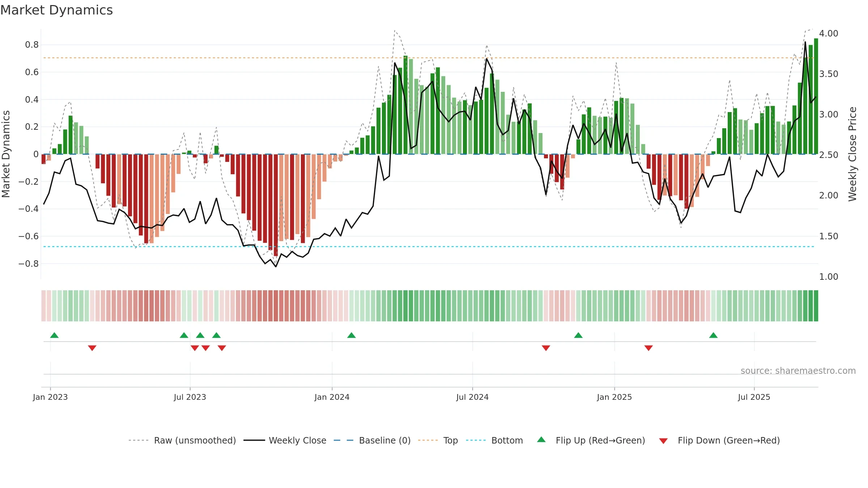The image size is (868, 488).
Task: Click the Jul 2024 x-axis label
Action: (472, 397)
